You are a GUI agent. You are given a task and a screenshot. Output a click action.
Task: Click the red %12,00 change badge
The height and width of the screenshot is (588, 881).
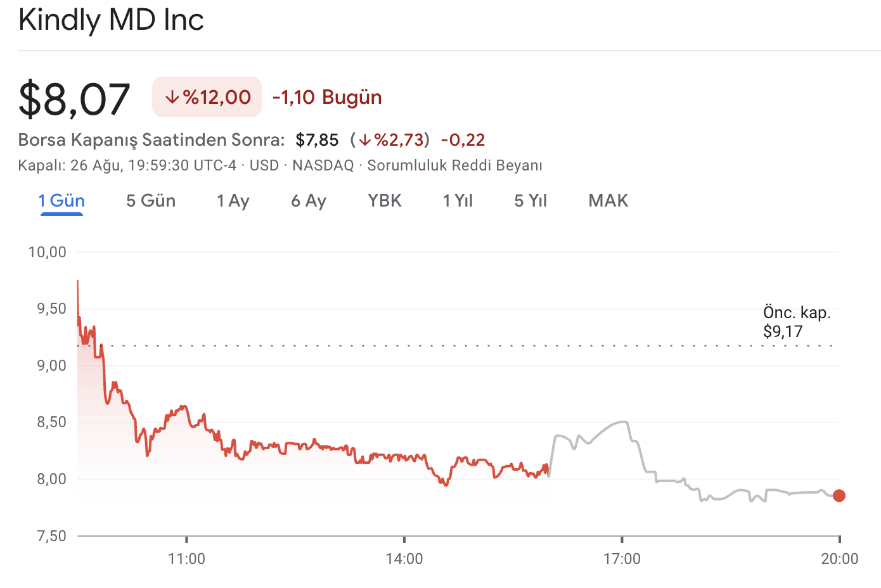point(207,97)
